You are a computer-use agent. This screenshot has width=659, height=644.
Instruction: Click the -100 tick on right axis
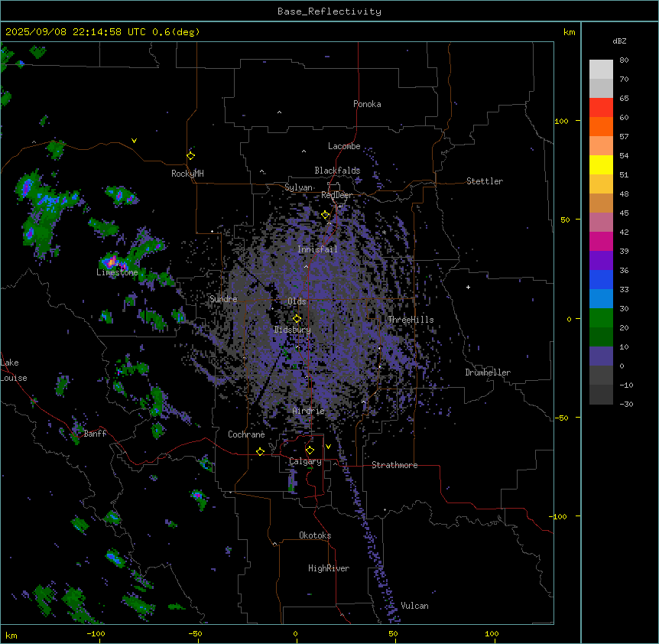(x=559, y=516)
